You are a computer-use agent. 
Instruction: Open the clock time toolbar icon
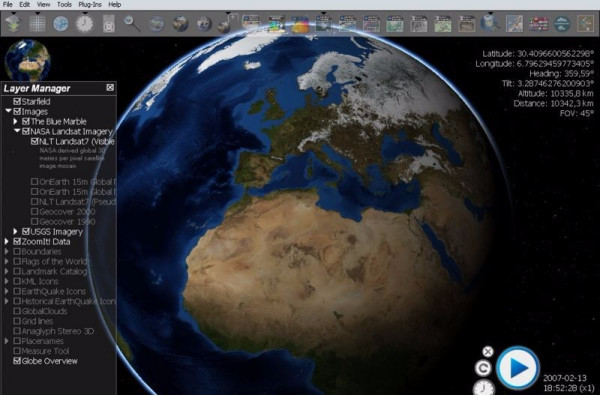point(85,24)
